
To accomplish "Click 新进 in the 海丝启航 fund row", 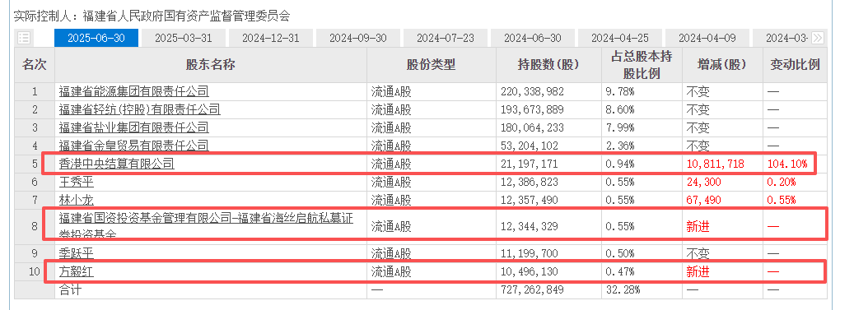I will (698, 226).
